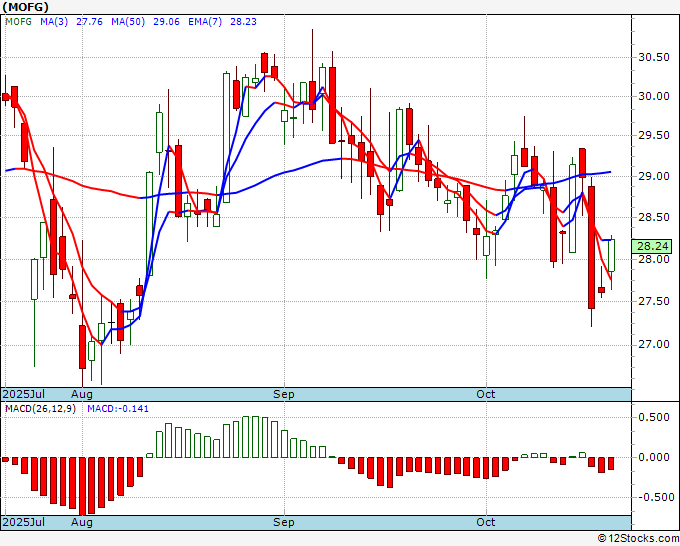Image resolution: width=680 pixels, height=546 pixels.
Task: Click the MA(3) value 27.76
Action: pyautogui.click(x=89, y=22)
